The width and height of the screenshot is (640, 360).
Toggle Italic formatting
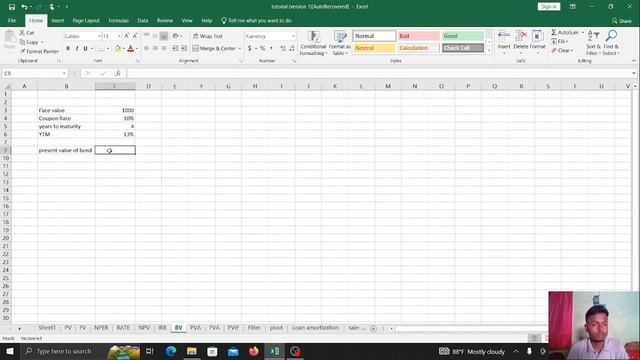click(76, 49)
